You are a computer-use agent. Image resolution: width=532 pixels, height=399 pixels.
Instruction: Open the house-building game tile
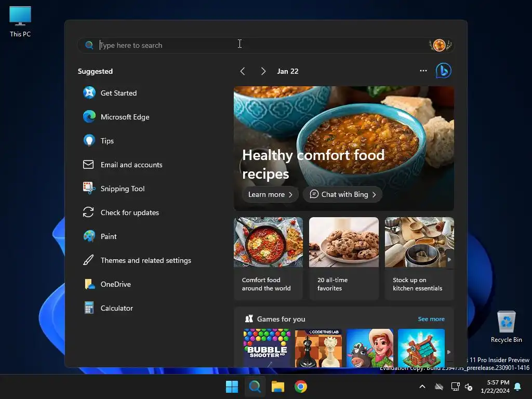pyautogui.click(x=421, y=348)
